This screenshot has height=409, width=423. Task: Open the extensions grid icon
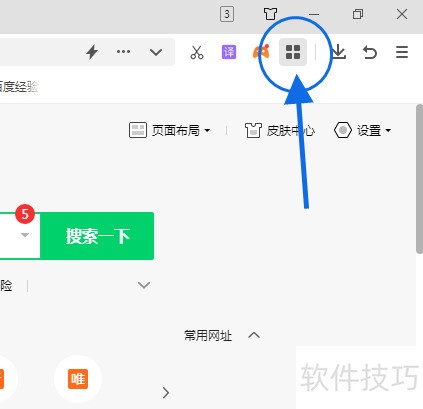pyautogui.click(x=293, y=52)
